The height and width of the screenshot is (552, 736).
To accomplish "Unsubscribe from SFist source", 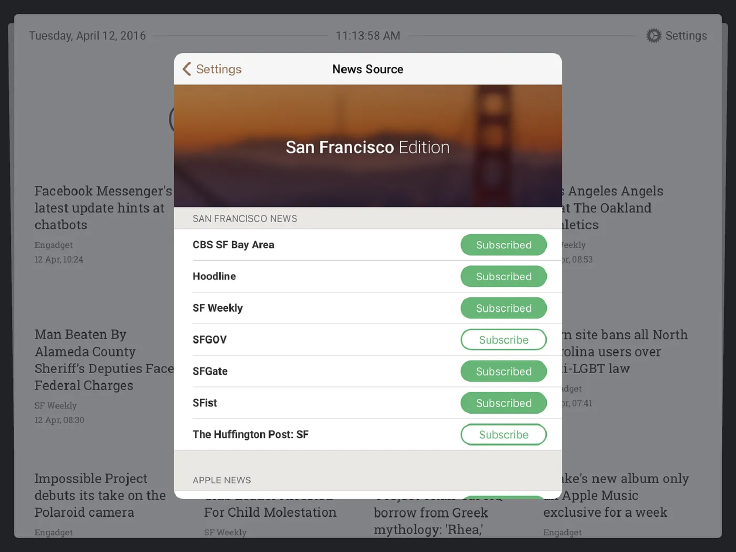I will (x=504, y=403).
